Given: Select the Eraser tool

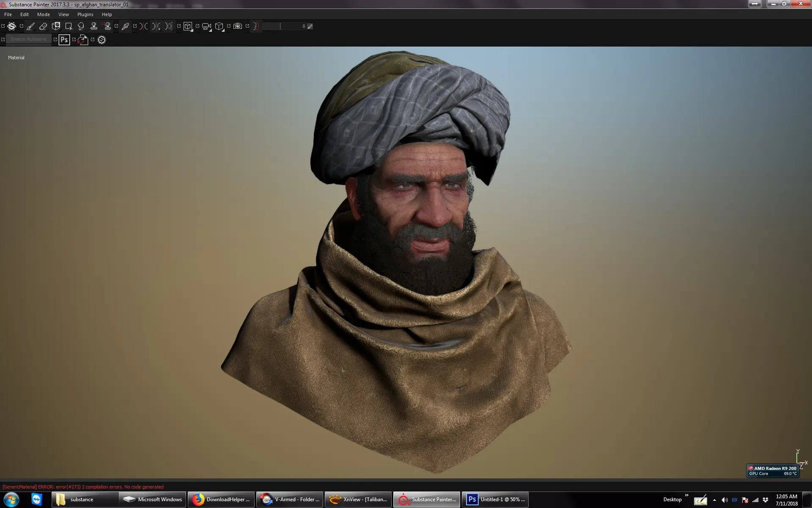Looking at the screenshot, I should 43,26.
